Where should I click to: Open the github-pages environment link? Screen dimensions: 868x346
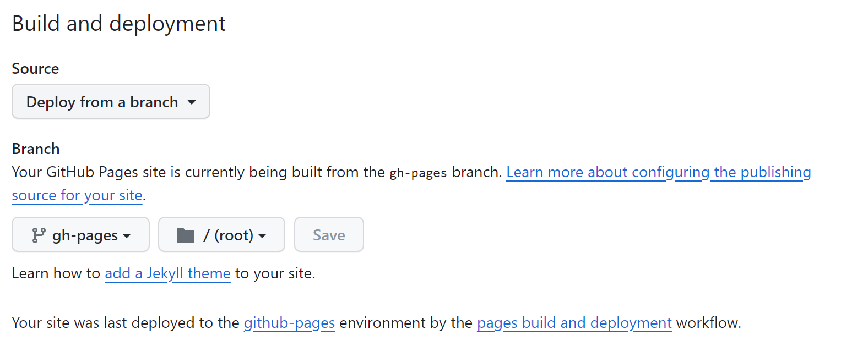tap(289, 323)
